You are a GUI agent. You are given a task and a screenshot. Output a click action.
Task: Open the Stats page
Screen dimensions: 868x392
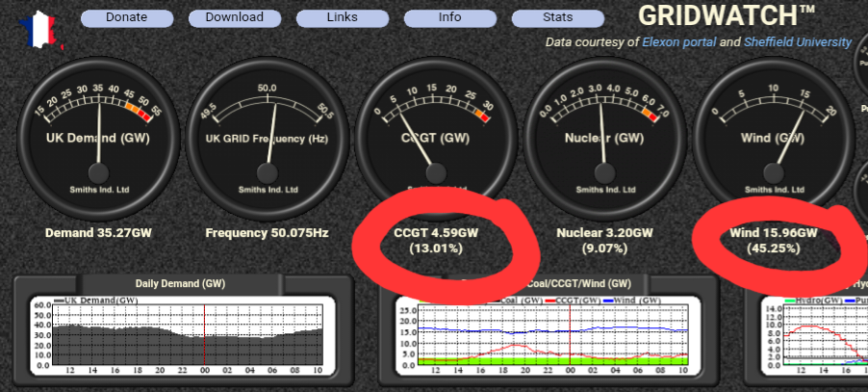click(x=557, y=17)
